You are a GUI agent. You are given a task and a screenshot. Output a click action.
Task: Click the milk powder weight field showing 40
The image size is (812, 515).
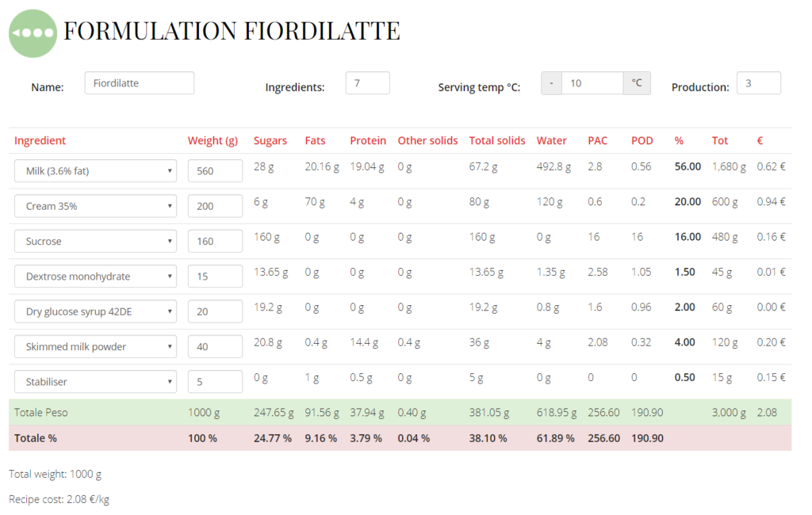click(215, 347)
